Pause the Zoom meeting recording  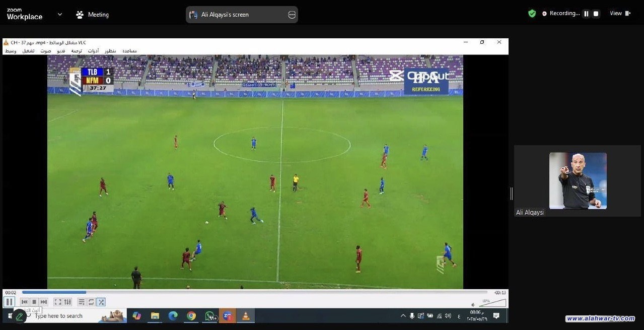(x=586, y=14)
